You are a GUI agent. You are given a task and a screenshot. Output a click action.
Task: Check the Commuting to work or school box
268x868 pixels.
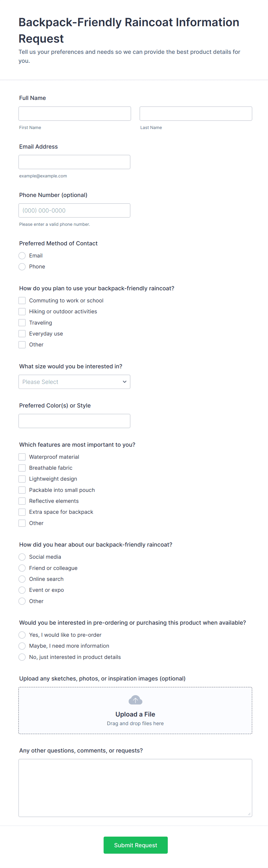pos(22,301)
